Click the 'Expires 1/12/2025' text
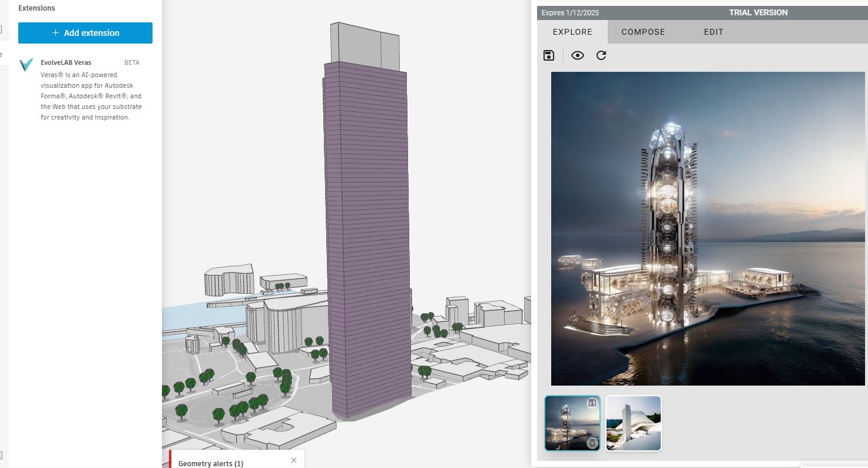868x468 pixels. pos(570,12)
